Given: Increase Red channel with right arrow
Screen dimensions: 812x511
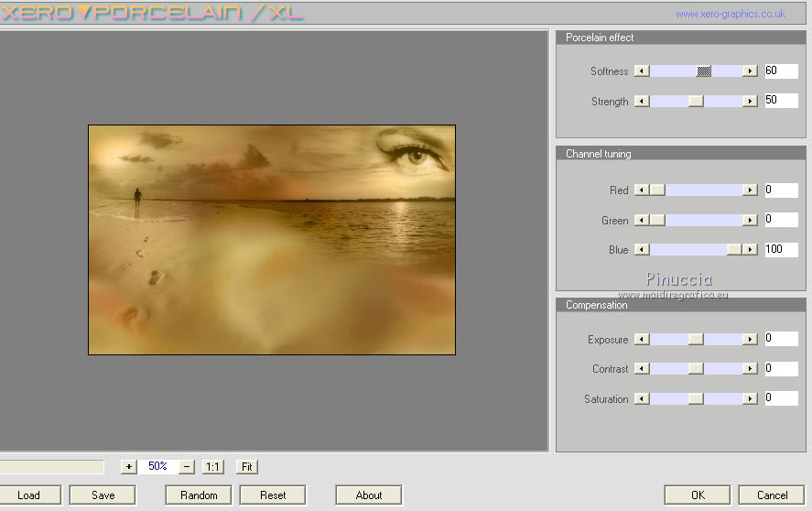Looking at the screenshot, I should coord(750,190).
